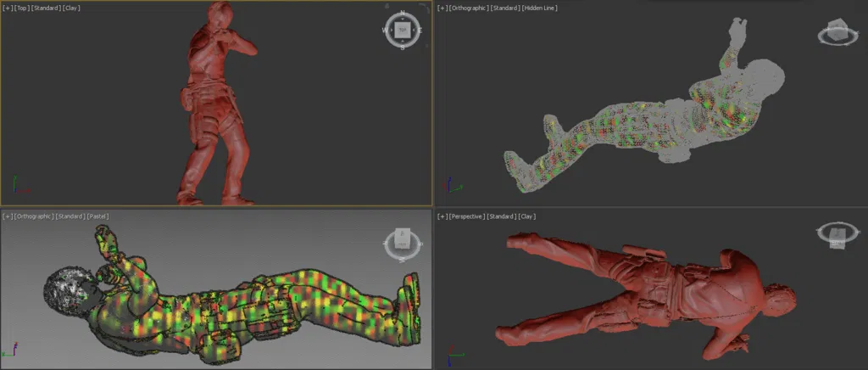
Task: Open the [Standard] menu in the Pastel viewport
Action: pos(71,216)
